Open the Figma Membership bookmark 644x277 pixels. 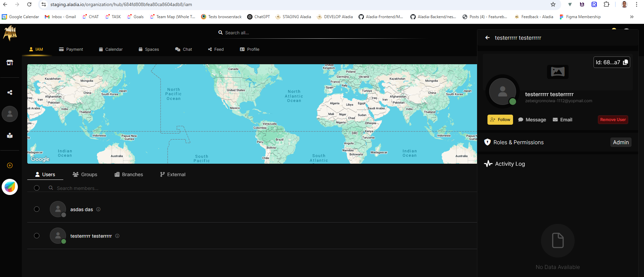(x=580, y=17)
